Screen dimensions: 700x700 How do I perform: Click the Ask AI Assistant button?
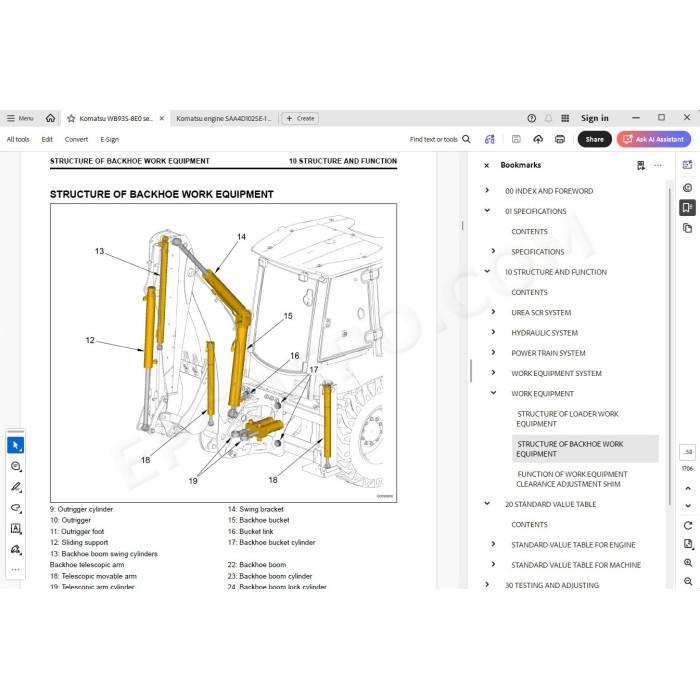654,139
